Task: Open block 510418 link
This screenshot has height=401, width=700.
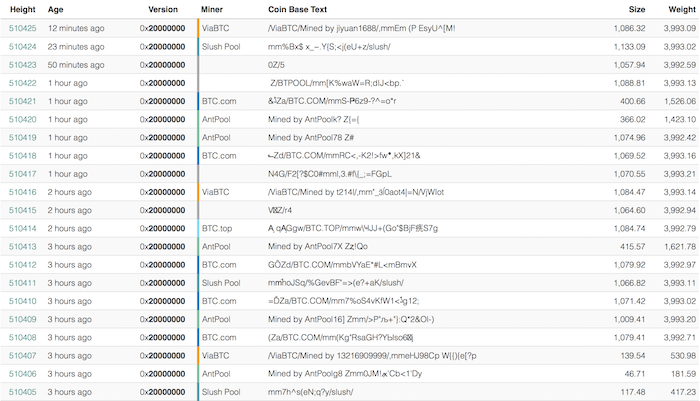Action: [x=22, y=156]
